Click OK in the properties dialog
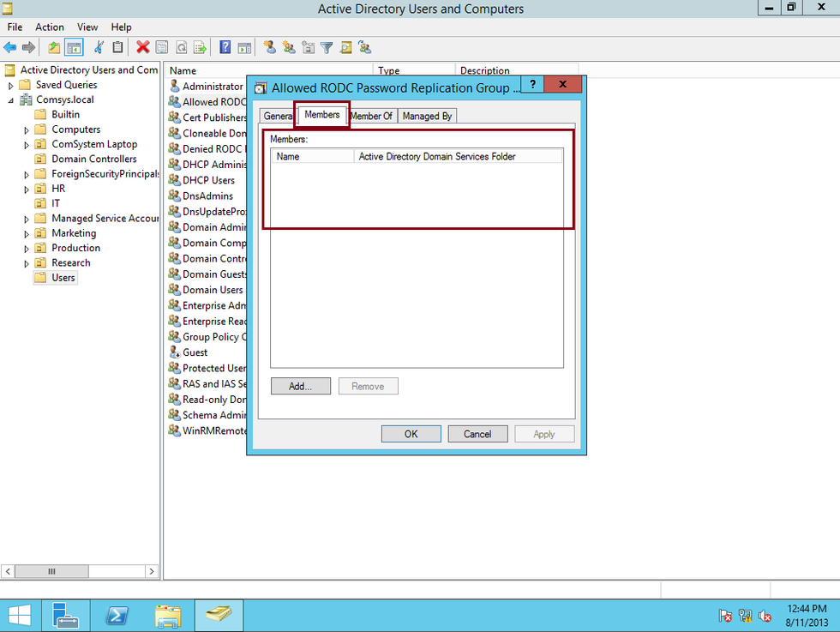The height and width of the screenshot is (632, 840). pyautogui.click(x=411, y=434)
